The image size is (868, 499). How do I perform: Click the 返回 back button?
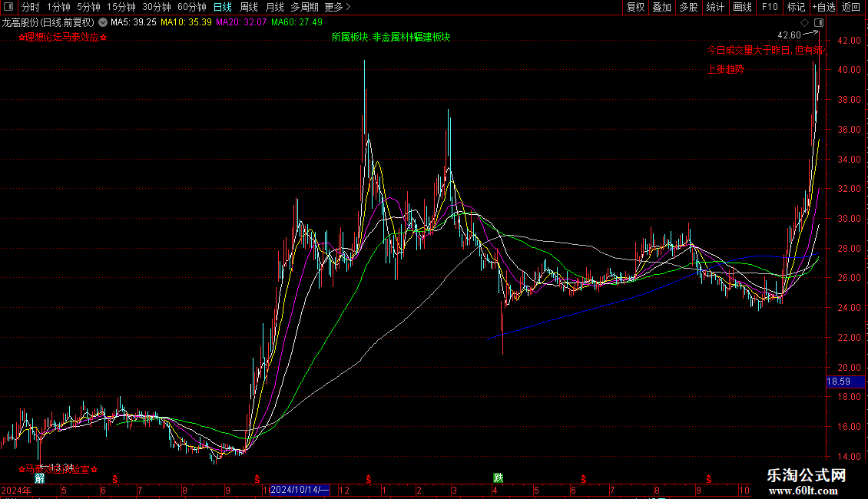tap(851, 7)
